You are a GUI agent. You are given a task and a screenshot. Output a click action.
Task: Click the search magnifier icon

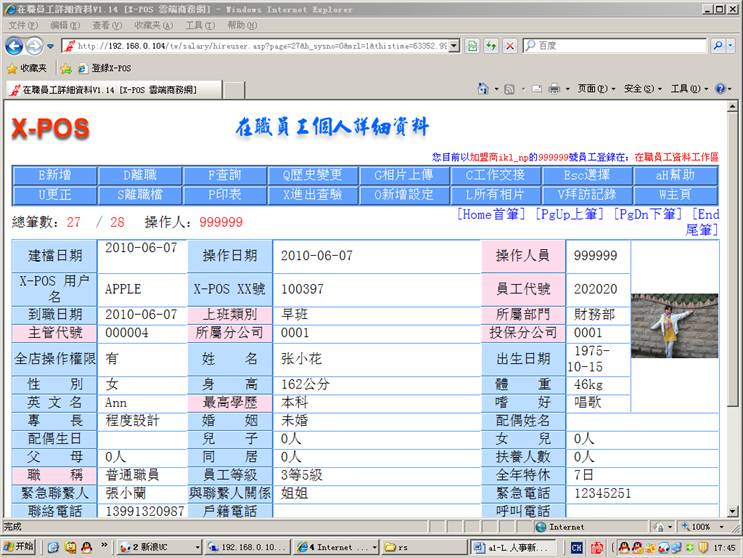[717, 46]
